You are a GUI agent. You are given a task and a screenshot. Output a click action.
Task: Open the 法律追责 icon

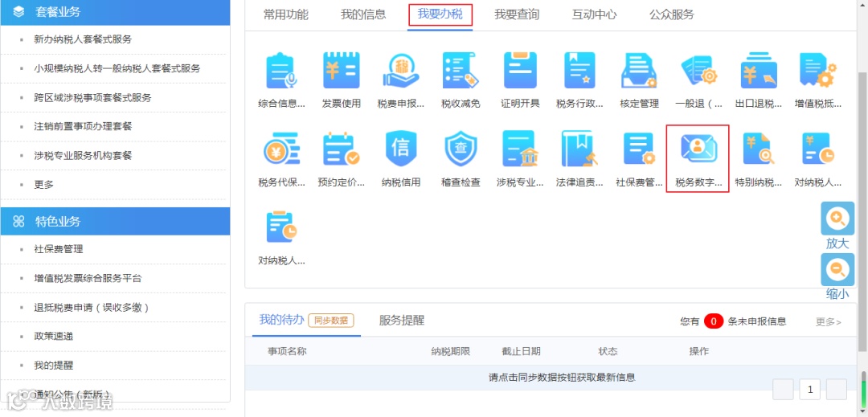[x=579, y=149]
